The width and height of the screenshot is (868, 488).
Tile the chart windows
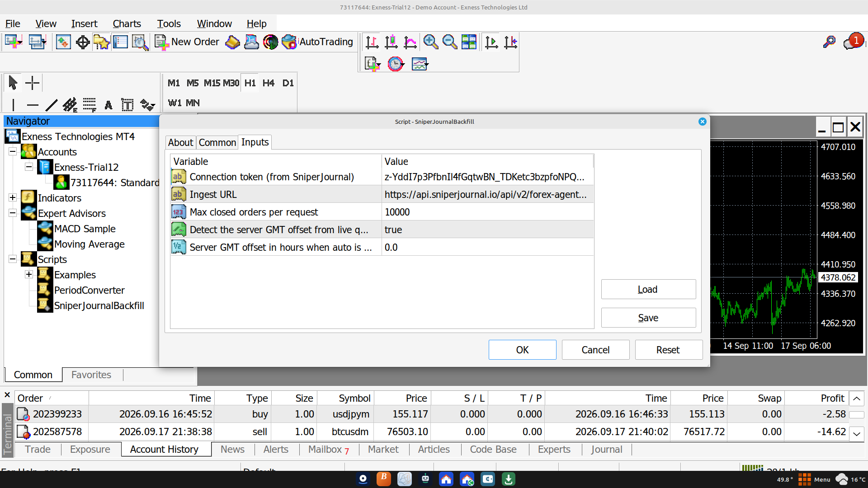point(469,42)
